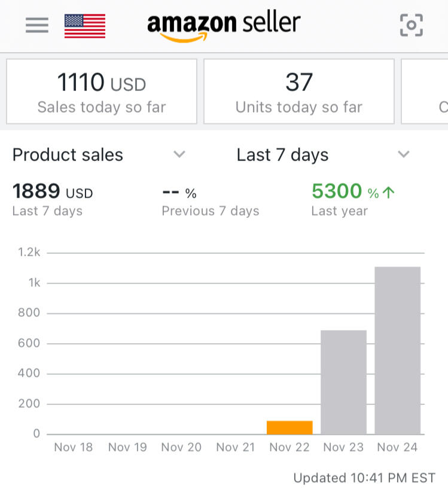The image size is (448, 488).
Task: Open the Sales today so far card
Action: [x=102, y=91]
